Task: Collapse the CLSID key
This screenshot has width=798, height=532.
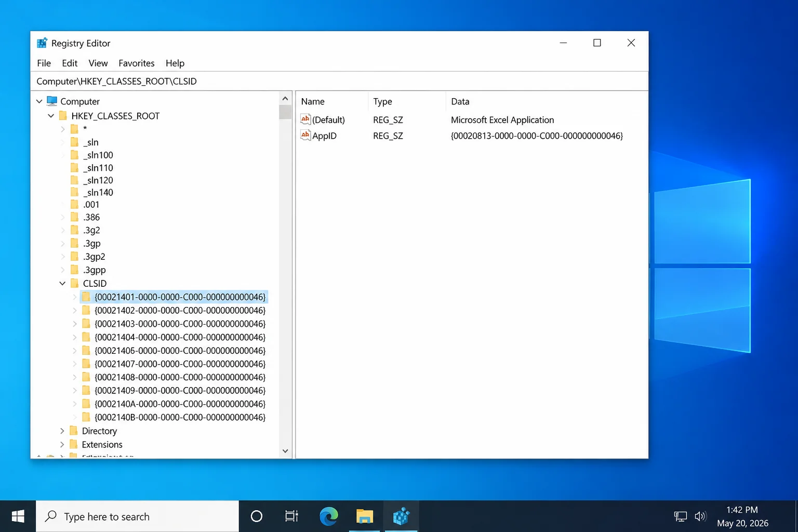Action: coord(62,283)
